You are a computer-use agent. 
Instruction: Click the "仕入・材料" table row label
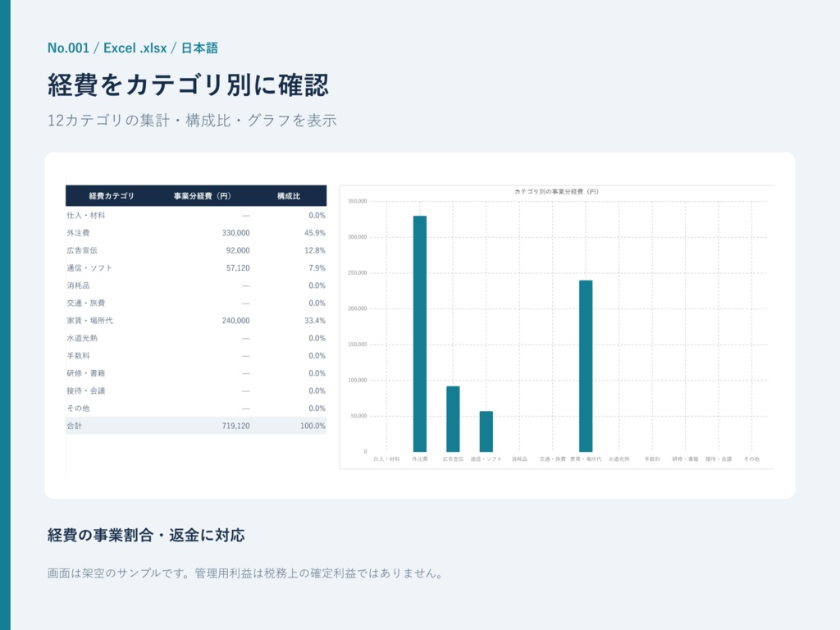[85, 216]
